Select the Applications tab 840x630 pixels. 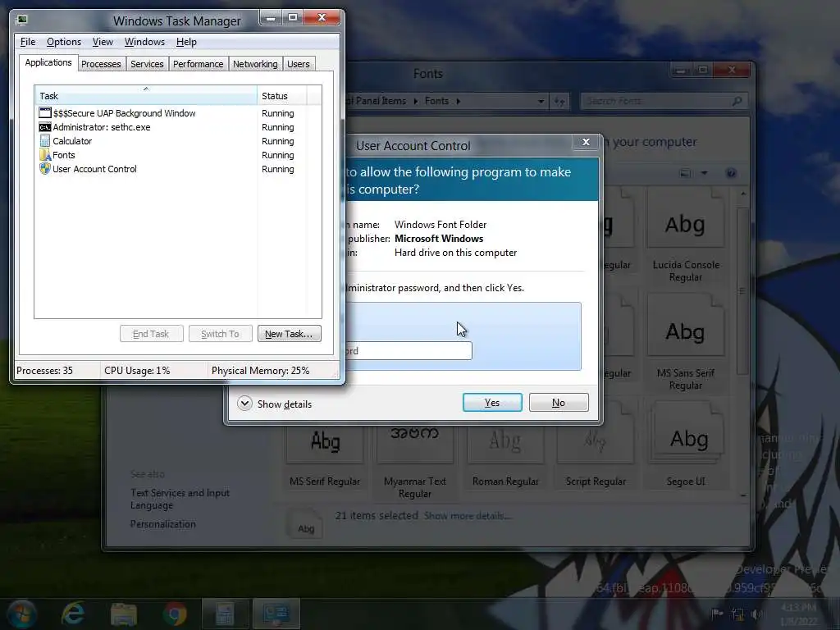(48, 62)
